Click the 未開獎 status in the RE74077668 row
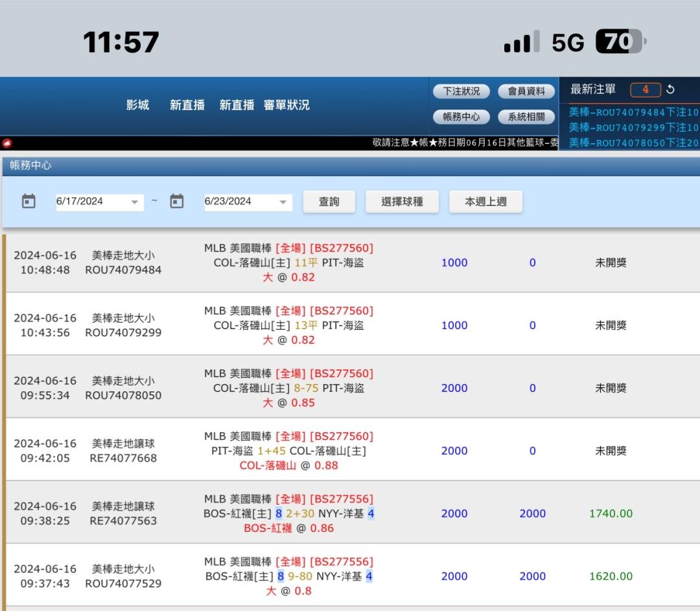700x611 pixels. click(611, 451)
